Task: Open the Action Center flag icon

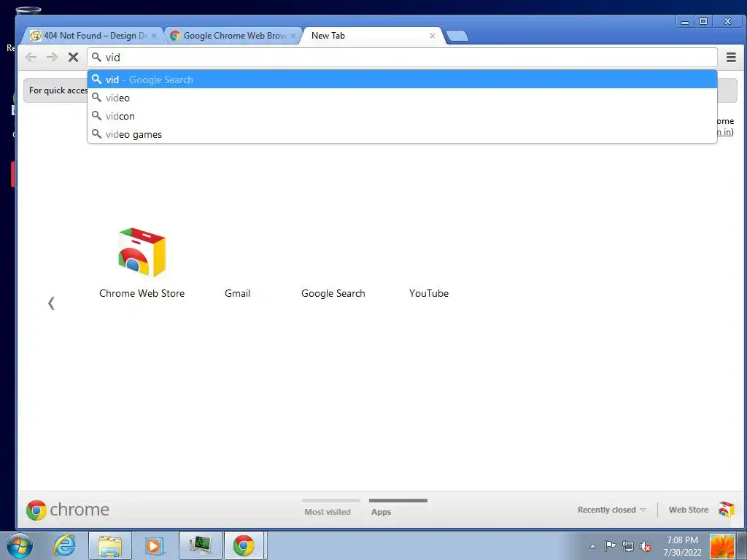Action: tap(610, 545)
